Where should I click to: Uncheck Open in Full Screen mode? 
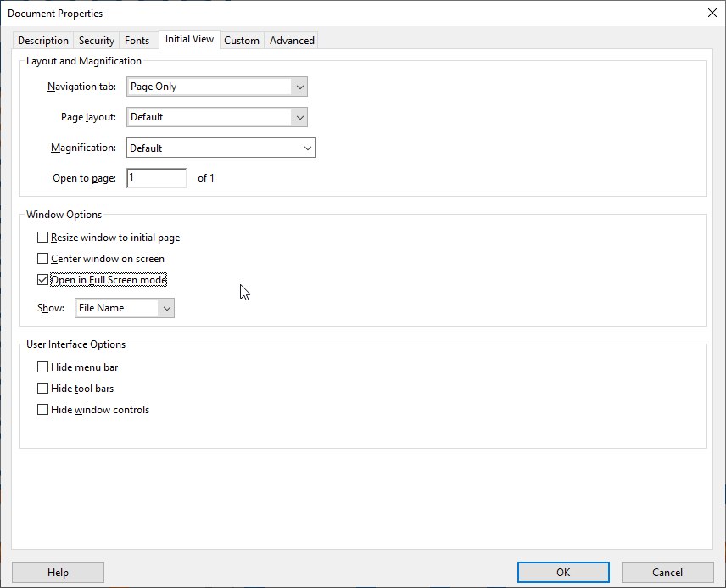click(42, 280)
